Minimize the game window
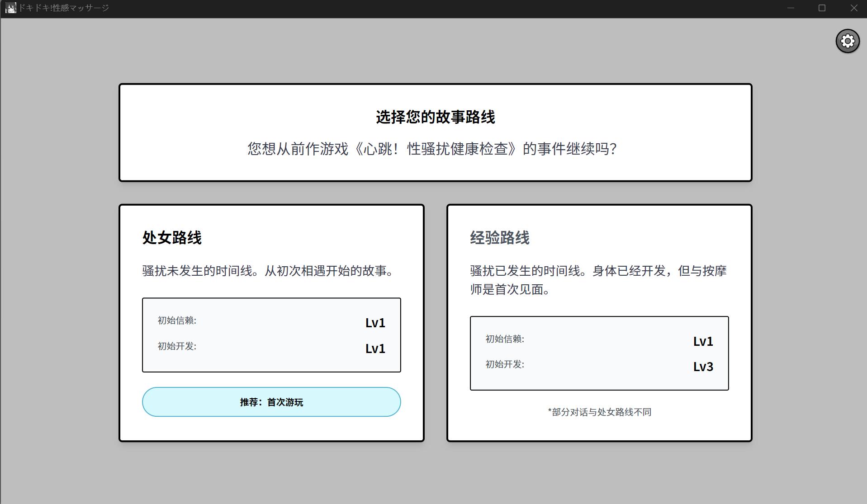 pyautogui.click(x=790, y=8)
